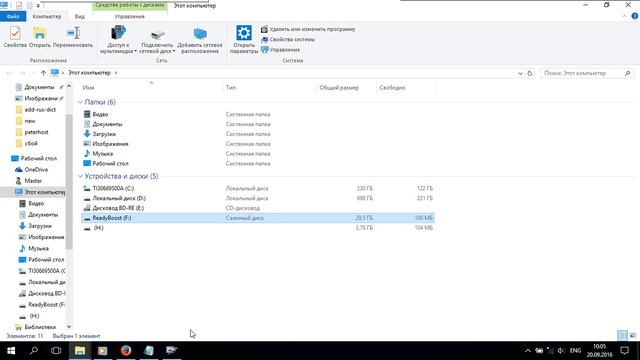Open the Управление tab under disk tools

(x=130, y=16)
